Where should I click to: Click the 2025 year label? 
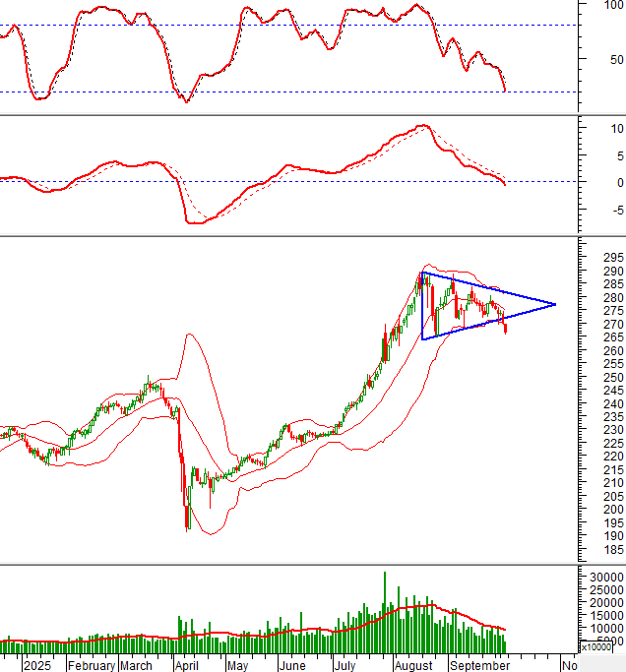tap(37, 665)
